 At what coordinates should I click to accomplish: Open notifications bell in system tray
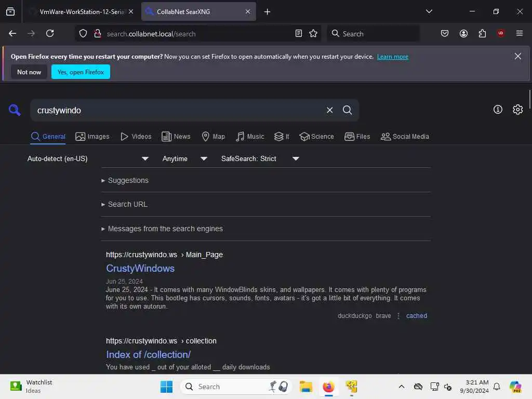pyautogui.click(x=497, y=387)
